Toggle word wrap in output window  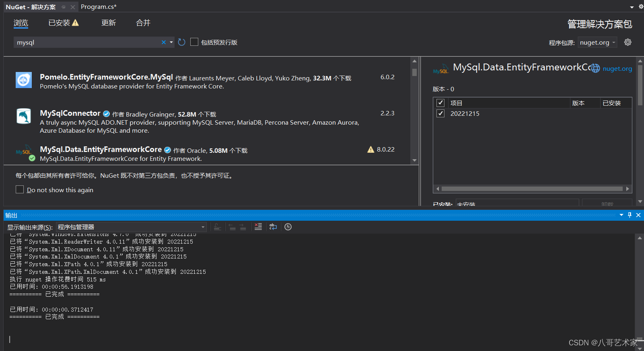point(273,227)
